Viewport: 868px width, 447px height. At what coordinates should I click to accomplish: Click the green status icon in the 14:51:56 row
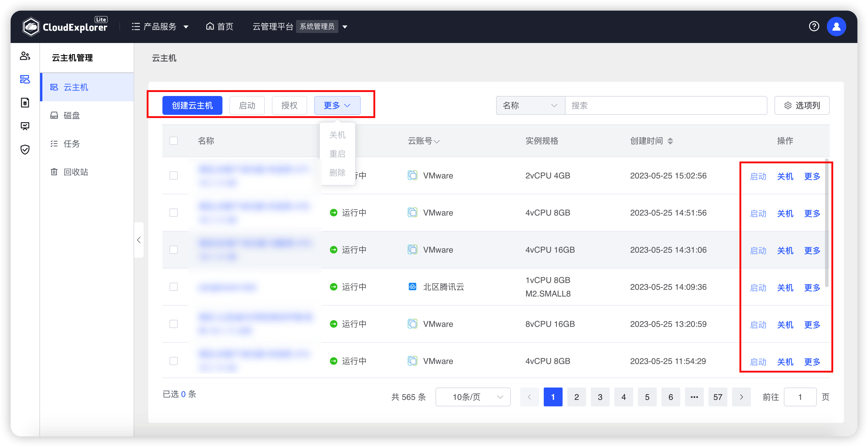pos(333,212)
